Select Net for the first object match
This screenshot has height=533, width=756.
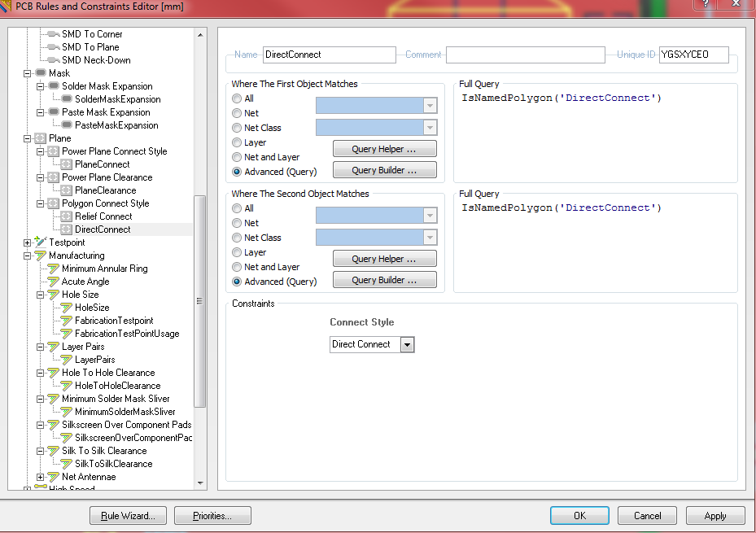click(x=237, y=113)
